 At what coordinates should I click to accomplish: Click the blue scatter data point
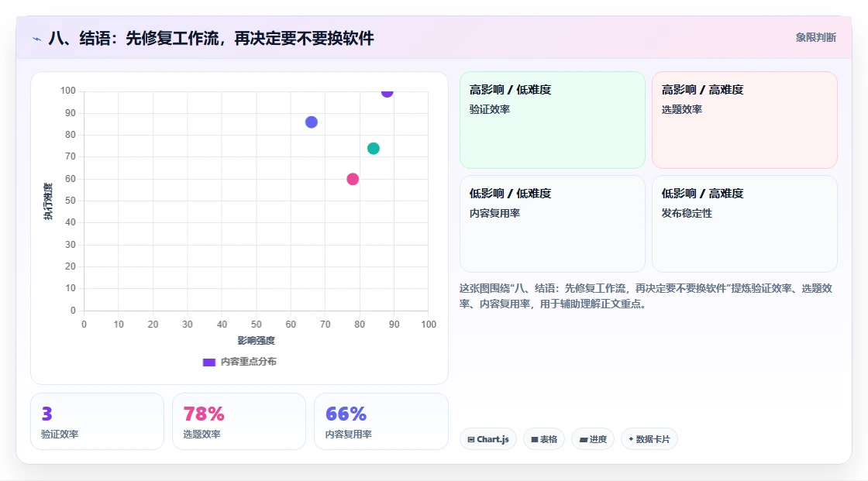(x=312, y=122)
